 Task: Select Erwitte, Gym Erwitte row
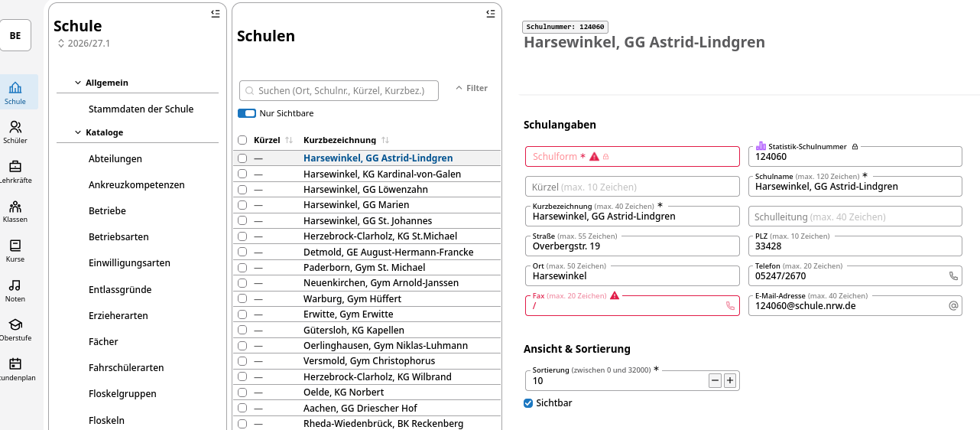coord(367,314)
